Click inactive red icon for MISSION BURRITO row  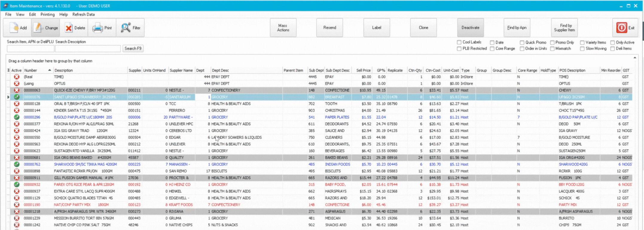click(x=17, y=218)
